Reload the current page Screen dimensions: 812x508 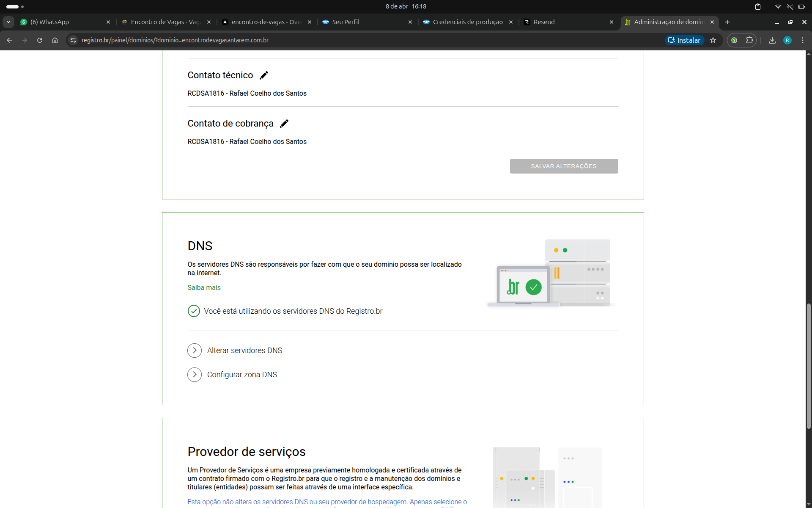(40, 40)
